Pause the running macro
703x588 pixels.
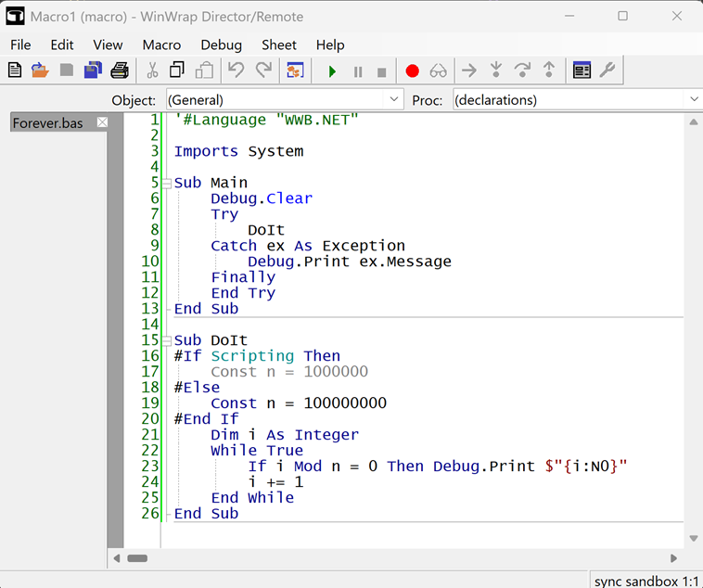pos(358,71)
